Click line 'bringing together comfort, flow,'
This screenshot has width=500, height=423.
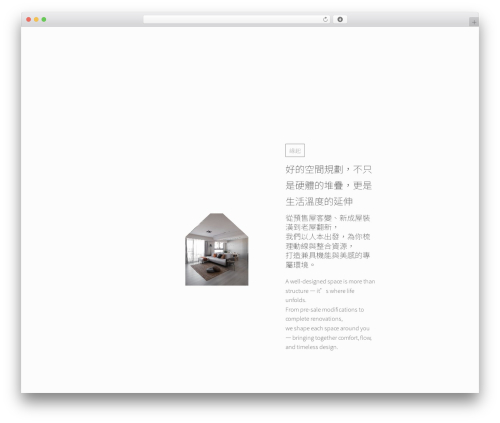[332, 338]
